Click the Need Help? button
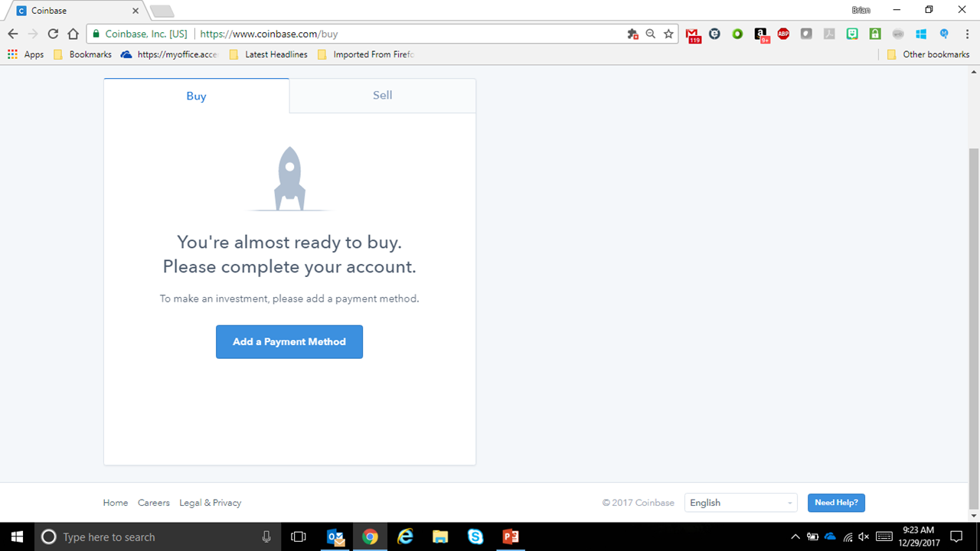 click(836, 503)
